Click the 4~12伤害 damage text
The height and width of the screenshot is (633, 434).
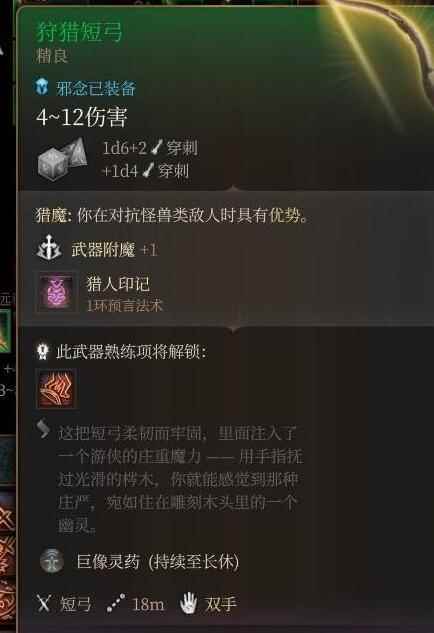pyautogui.click(x=82, y=117)
